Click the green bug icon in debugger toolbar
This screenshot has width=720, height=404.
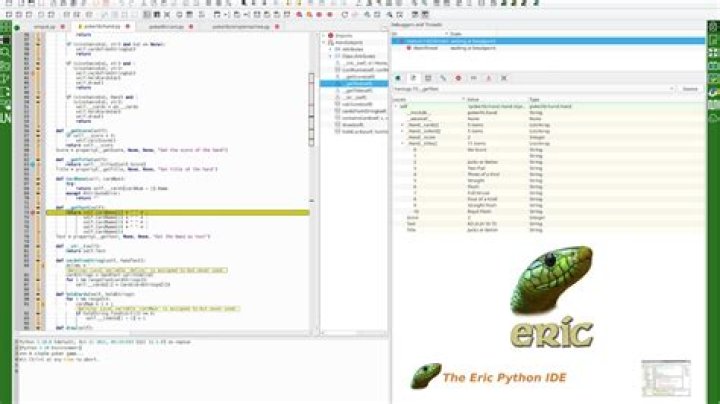click(x=398, y=78)
